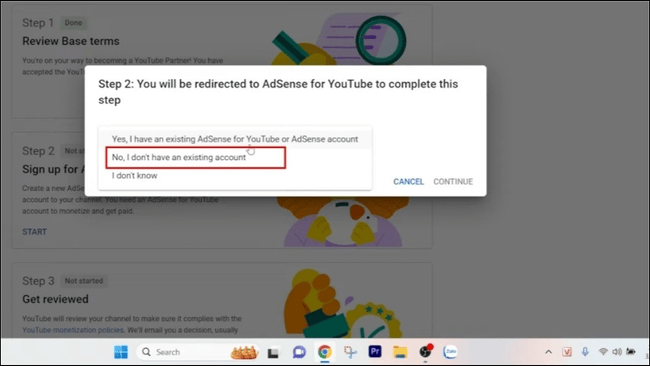Show hidden system tray icons

pyautogui.click(x=548, y=352)
